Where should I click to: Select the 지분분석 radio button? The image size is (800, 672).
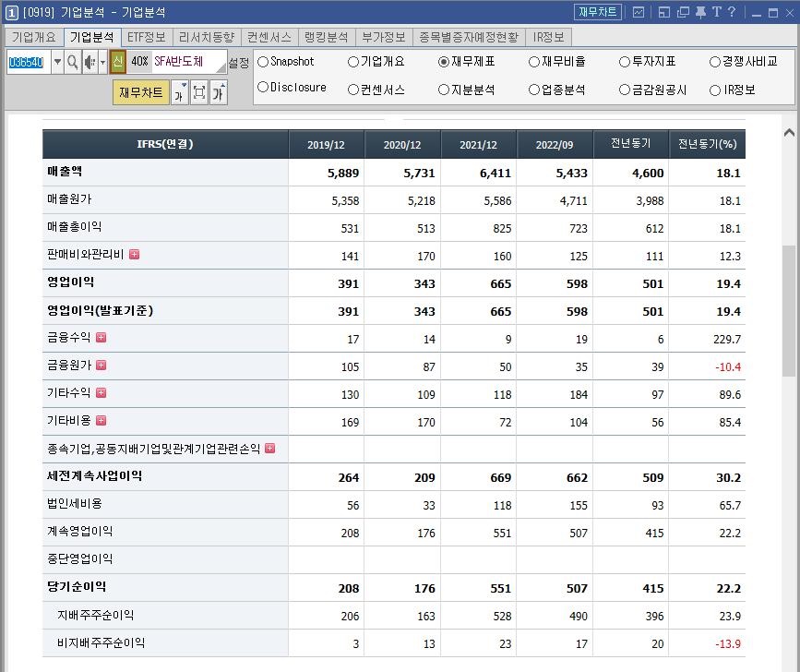click(444, 90)
